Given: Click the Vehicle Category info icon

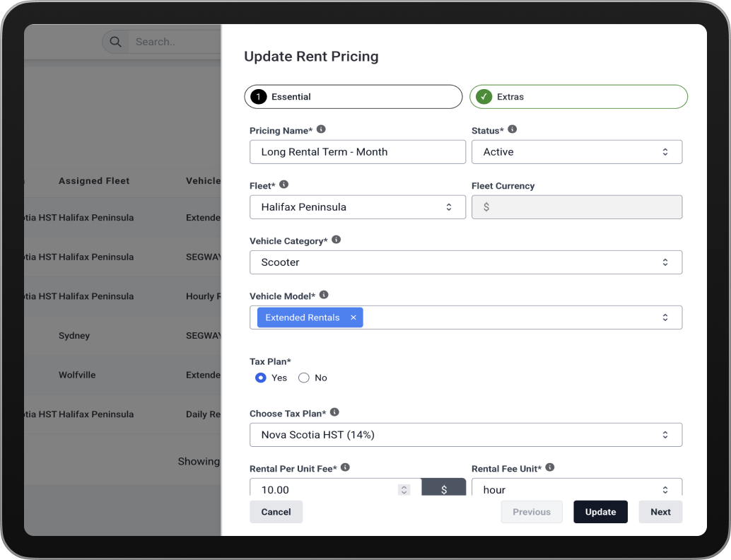Looking at the screenshot, I should (337, 240).
